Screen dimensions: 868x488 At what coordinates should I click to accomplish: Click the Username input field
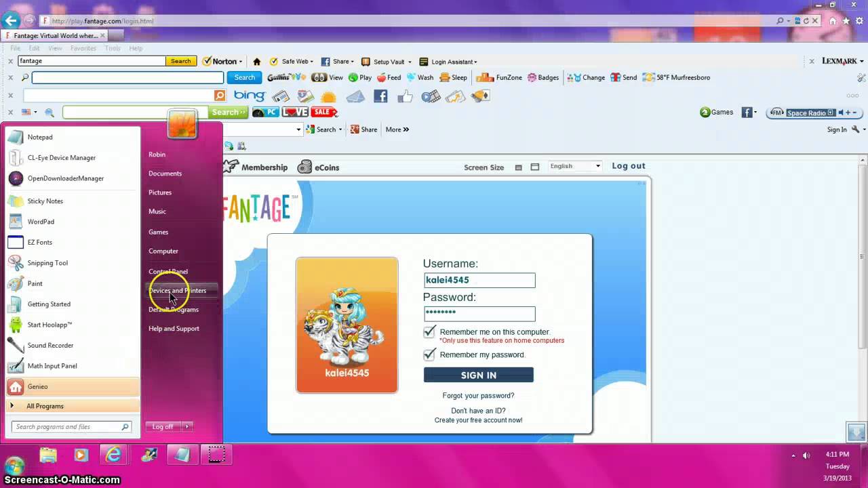[x=479, y=280]
